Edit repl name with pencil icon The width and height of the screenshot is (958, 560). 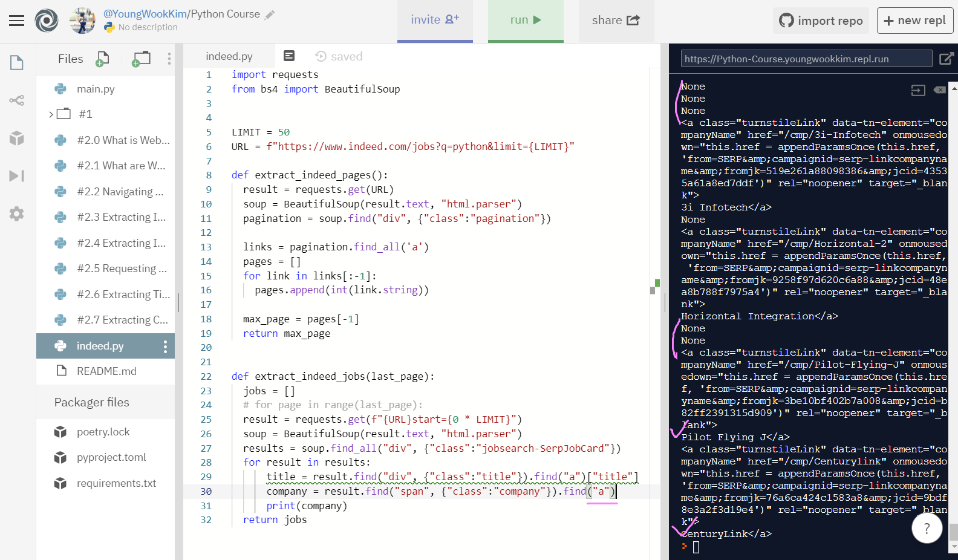pos(270,15)
